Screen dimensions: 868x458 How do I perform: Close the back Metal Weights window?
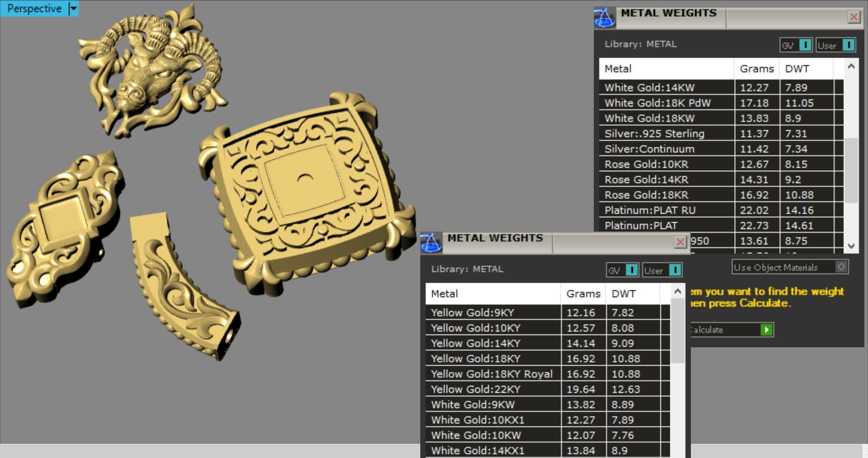click(854, 17)
